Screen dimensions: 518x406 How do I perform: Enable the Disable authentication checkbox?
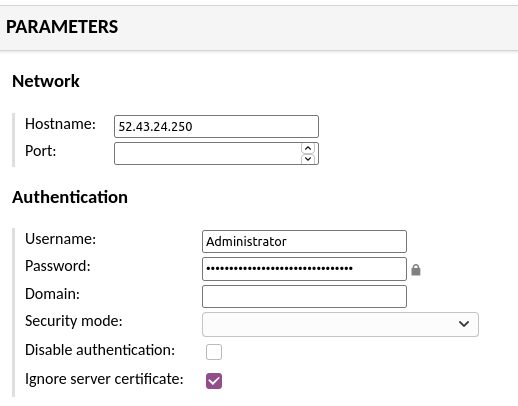coord(214,352)
